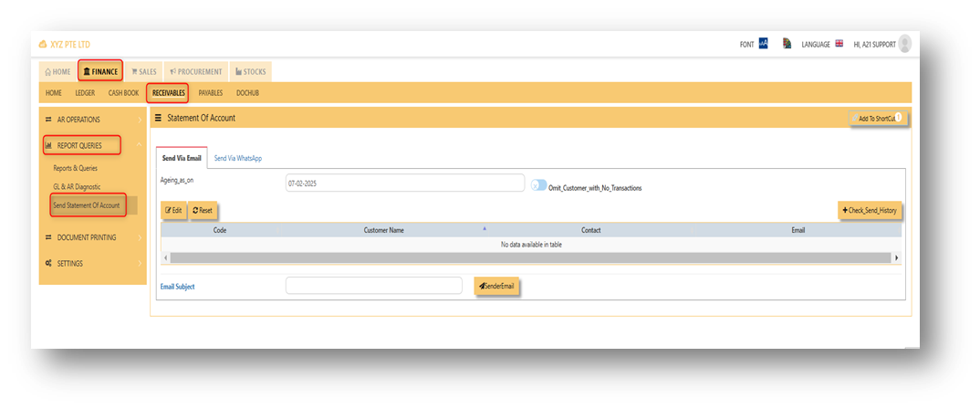Click the sort arrow on Customer Name column
Viewport: 980px width, 409px height.
485,229
